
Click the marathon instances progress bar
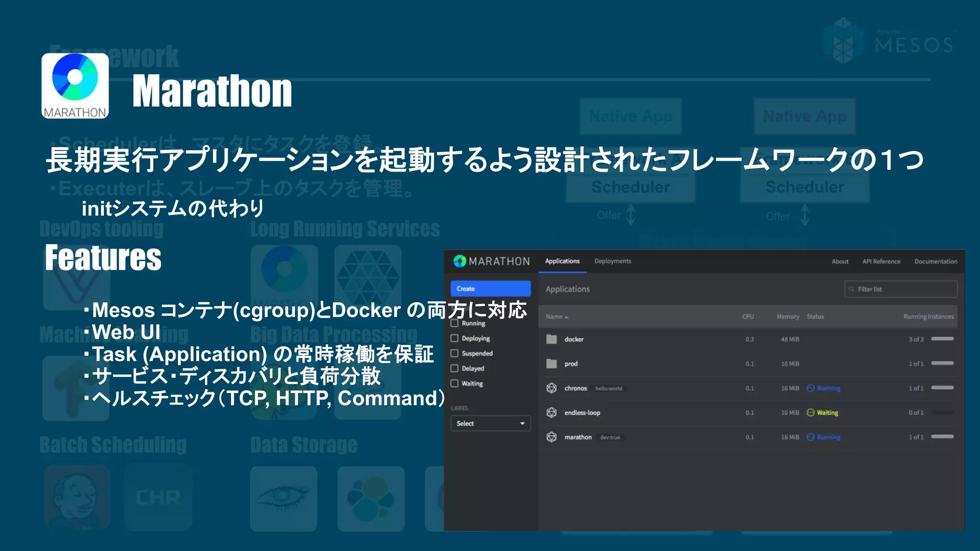(x=942, y=436)
